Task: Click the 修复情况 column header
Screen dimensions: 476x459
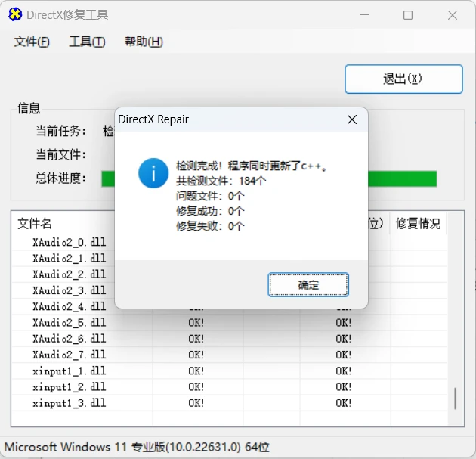Action: coord(418,224)
